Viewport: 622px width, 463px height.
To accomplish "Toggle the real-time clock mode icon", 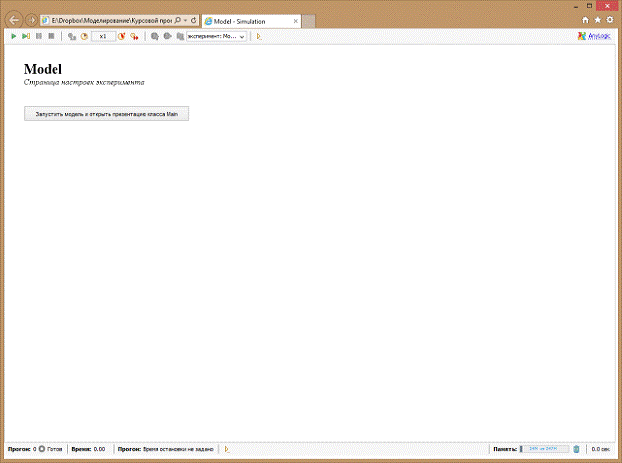I will tap(84, 36).
